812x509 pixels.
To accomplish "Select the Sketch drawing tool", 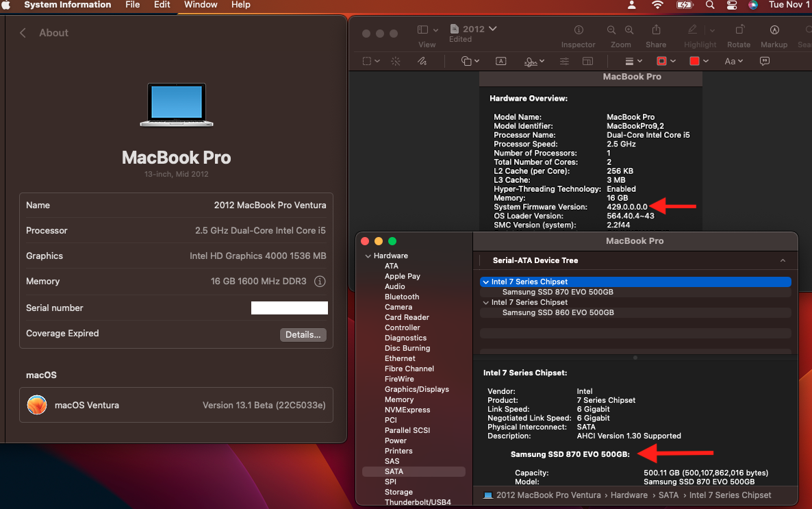I will point(422,61).
